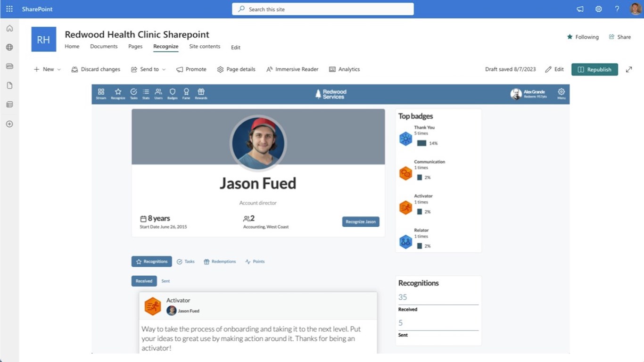The width and height of the screenshot is (644, 362).
Task: Open My files page icon in left rail
Action: pos(9,85)
